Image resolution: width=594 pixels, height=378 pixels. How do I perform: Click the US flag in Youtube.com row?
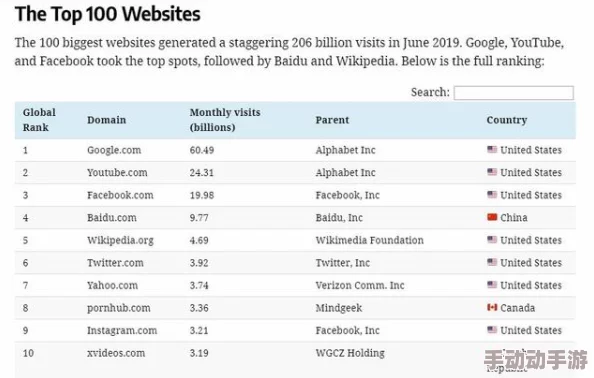click(492, 172)
